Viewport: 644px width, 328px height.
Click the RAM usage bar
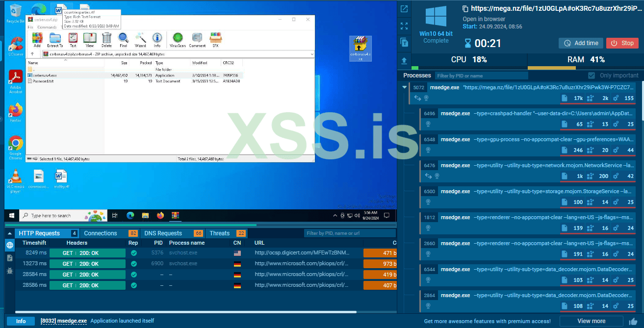[585, 68]
